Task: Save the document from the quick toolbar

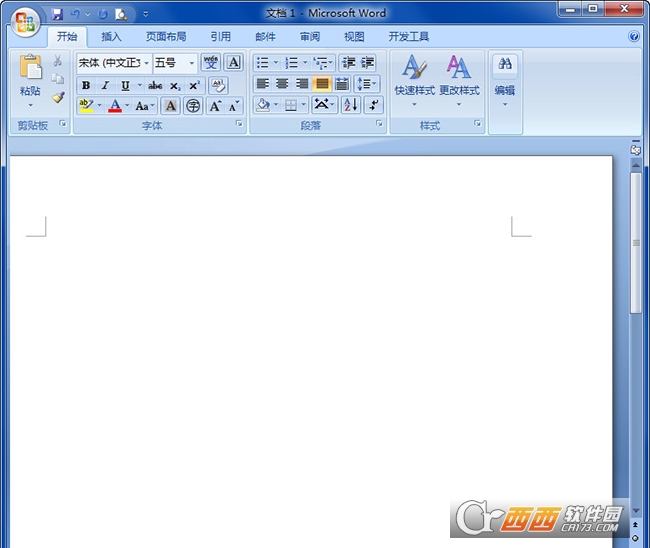Action: point(57,15)
